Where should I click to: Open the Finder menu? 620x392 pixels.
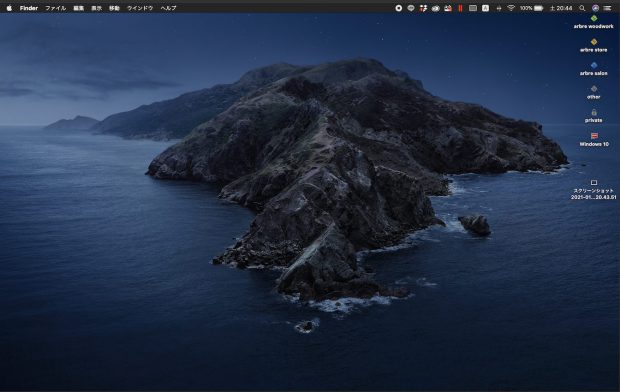click(29, 8)
